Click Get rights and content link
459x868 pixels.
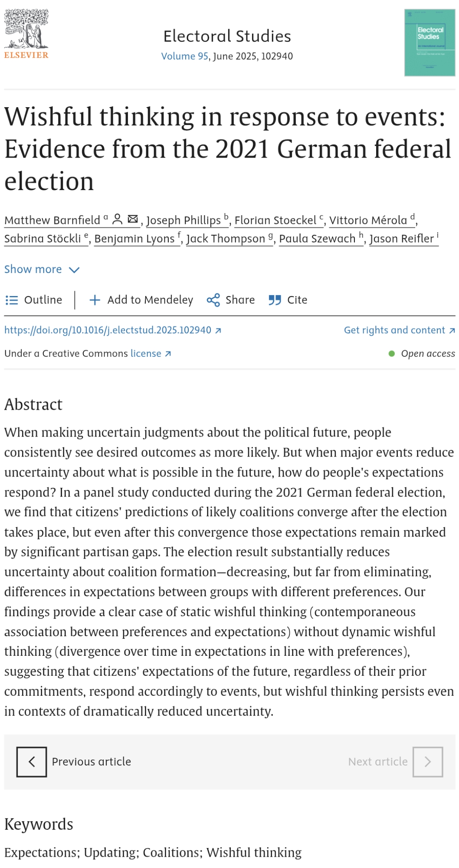[x=394, y=330]
